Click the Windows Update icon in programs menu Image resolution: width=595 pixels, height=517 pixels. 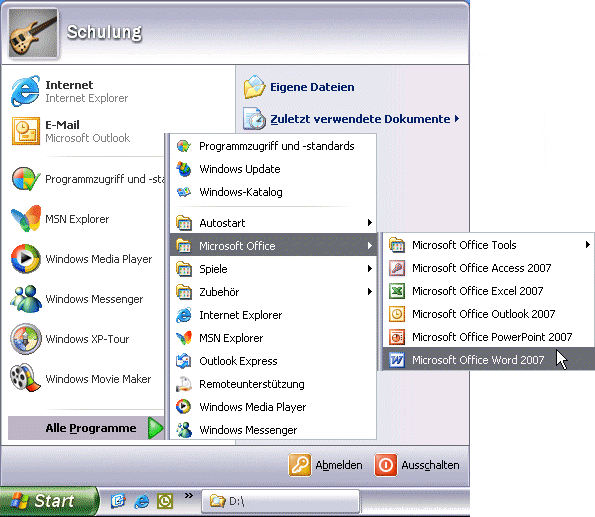tap(184, 169)
